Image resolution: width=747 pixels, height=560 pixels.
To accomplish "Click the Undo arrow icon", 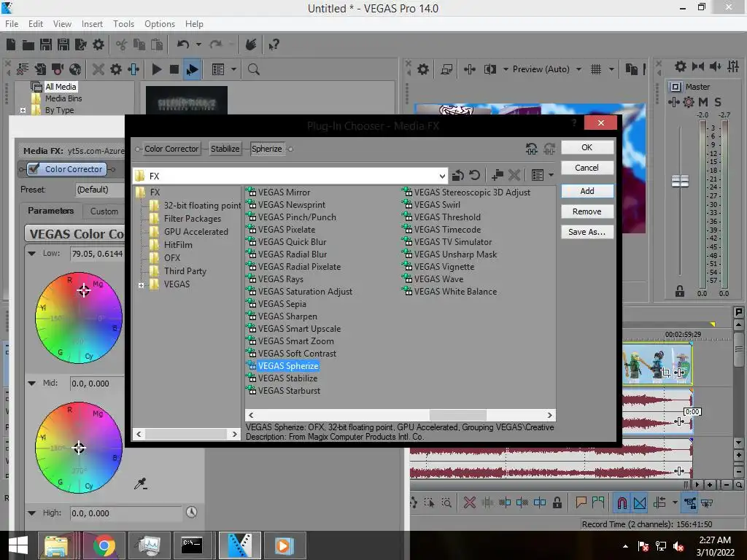I will click(x=183, y=44).
